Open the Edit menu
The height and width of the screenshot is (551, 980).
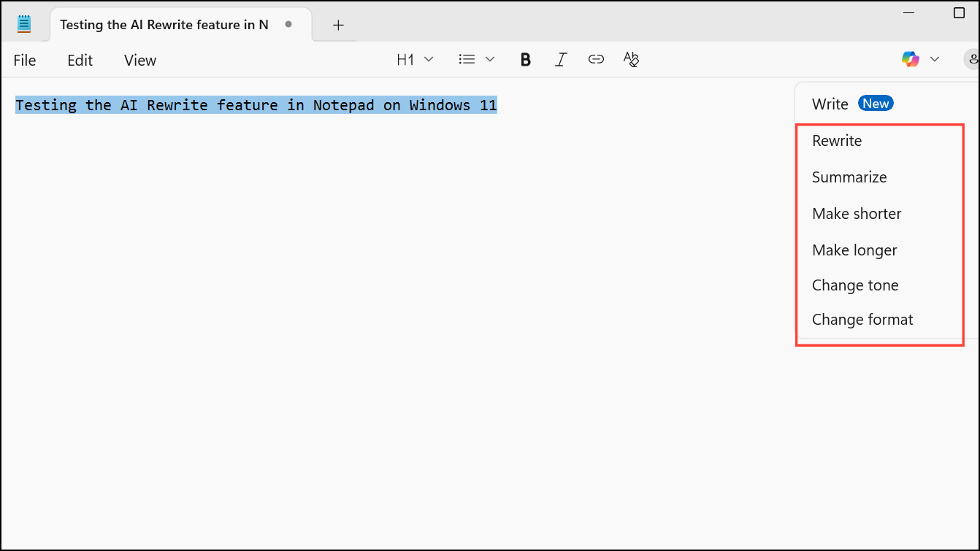(x=80, y=61)
